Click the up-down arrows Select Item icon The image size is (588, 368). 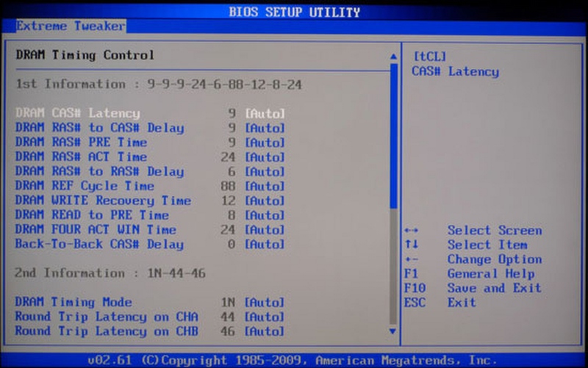coord(411,245)
